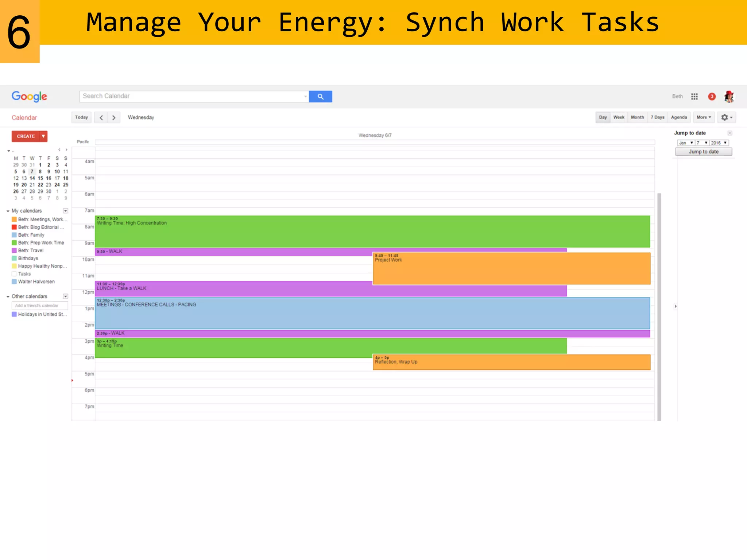
Task: Open the Calendar link
Action: pos(24,118)
